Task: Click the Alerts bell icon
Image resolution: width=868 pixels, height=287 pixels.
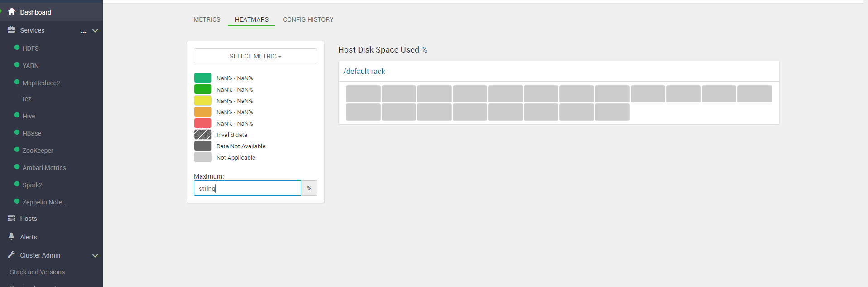Action: [x=11, y=237]
